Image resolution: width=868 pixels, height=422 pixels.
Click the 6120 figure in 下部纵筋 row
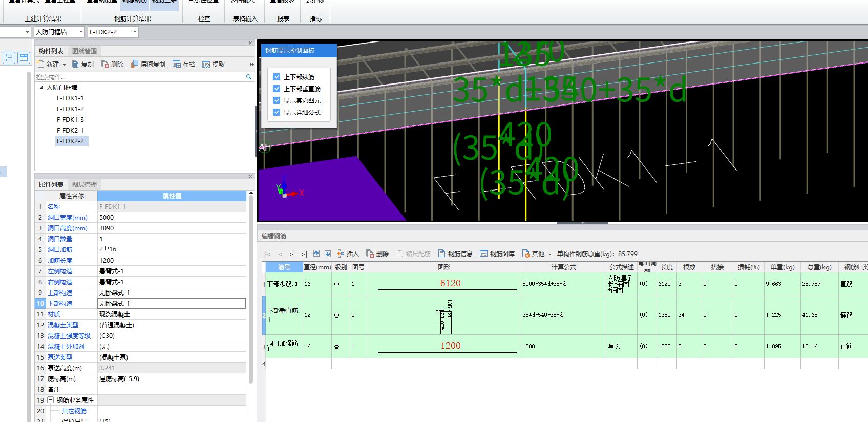pyautogui.click(x=450, y=283)
